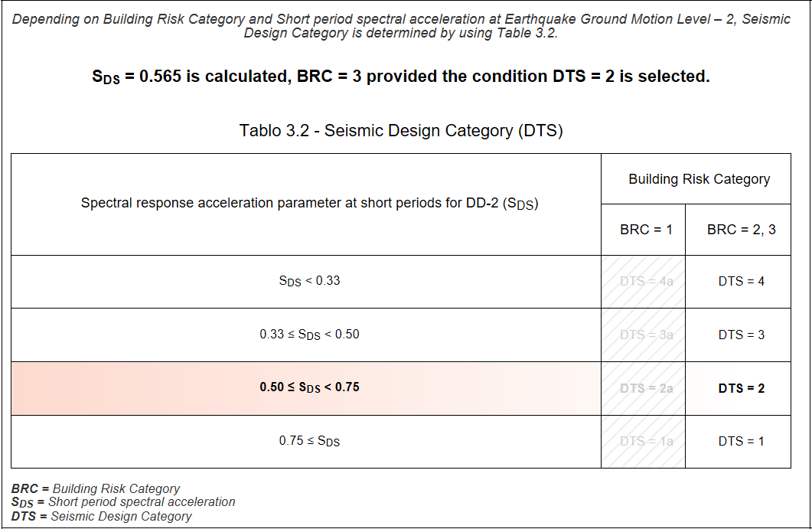
Task: Click the Building Risk Category header cell
Action: pos(696,178)
